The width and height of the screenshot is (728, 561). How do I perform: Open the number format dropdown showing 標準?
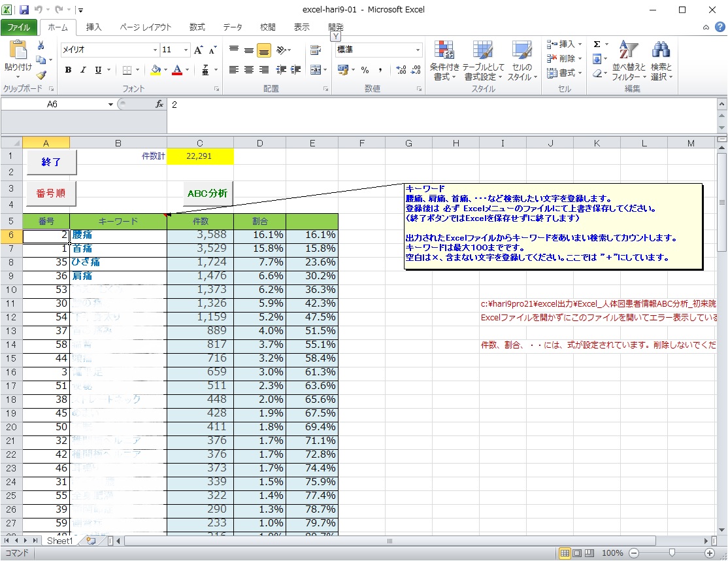[418, 50]
